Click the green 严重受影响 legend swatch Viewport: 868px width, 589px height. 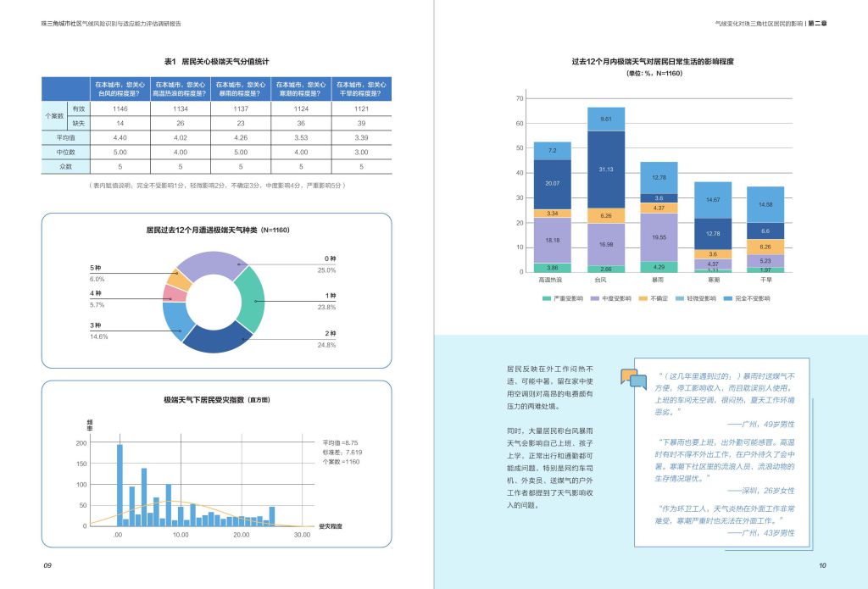pos(547,298)
